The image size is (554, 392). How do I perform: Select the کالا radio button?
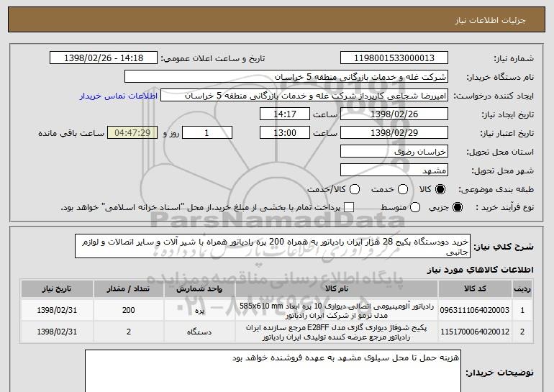tap(440, 189)
